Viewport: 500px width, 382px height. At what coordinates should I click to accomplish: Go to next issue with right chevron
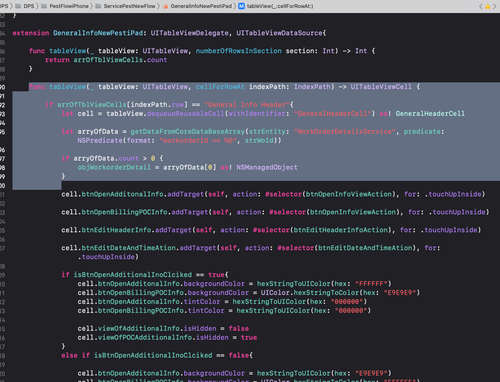point(495,6)
